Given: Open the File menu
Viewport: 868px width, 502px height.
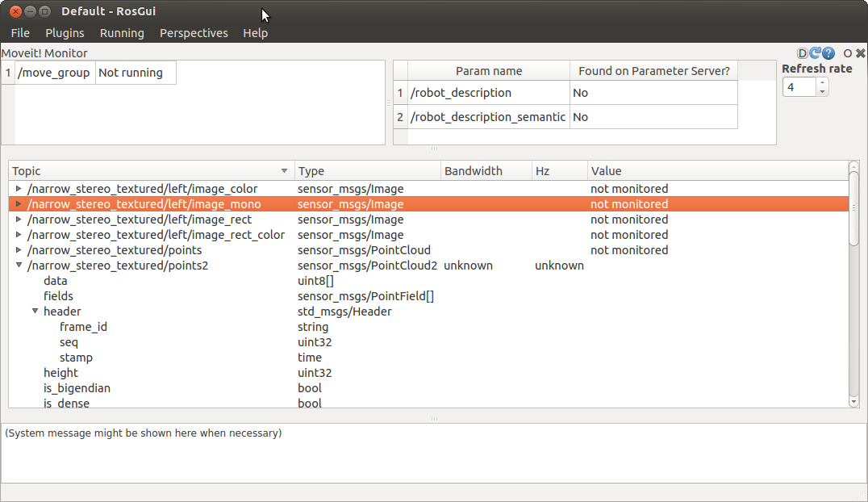Looking at the screenshot, I should tap(20, 33).
